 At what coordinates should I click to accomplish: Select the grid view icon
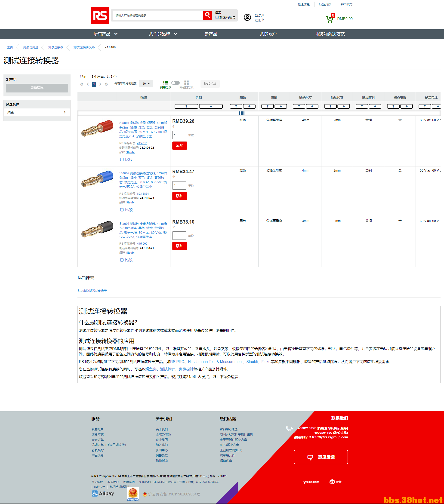click(186, 83)
